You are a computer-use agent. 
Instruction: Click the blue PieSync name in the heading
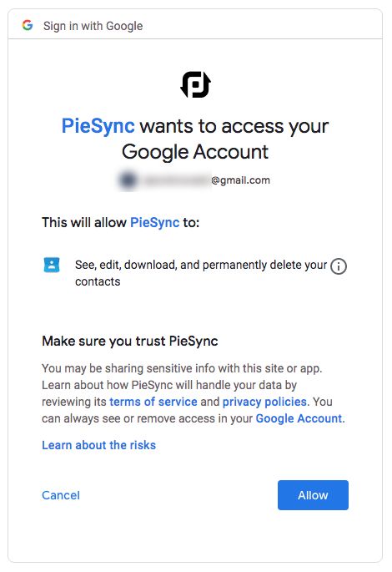click(x=98, y=126)
